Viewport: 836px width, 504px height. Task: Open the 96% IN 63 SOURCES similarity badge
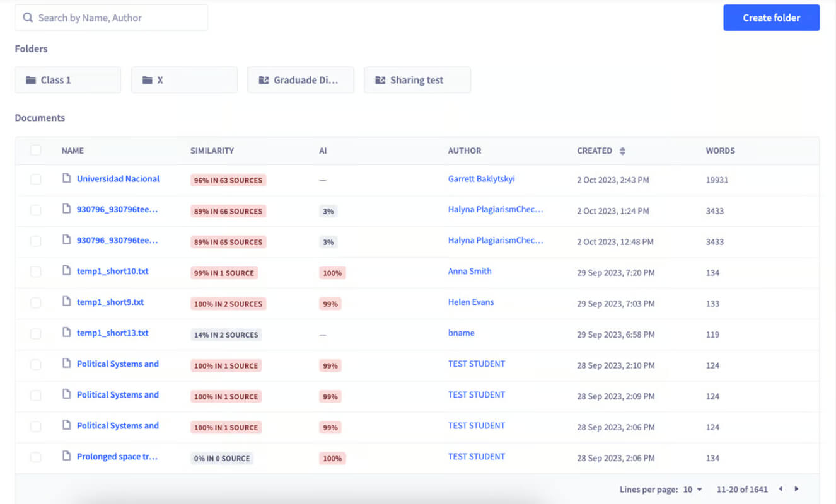coord(228,180)
